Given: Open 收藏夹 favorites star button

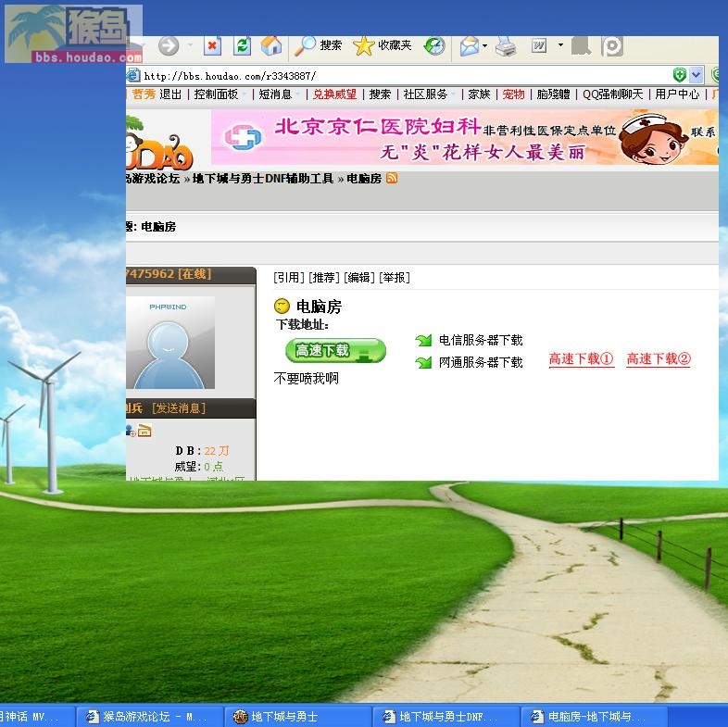Looking at the screenshot, I should pos(383,45).
